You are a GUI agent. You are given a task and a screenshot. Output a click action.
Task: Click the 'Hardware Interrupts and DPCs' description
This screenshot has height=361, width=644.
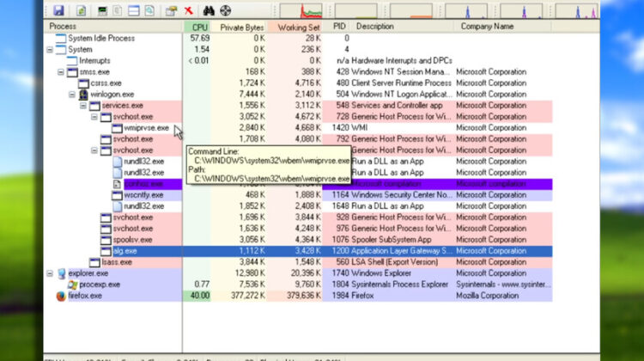(x=402, y=61)
